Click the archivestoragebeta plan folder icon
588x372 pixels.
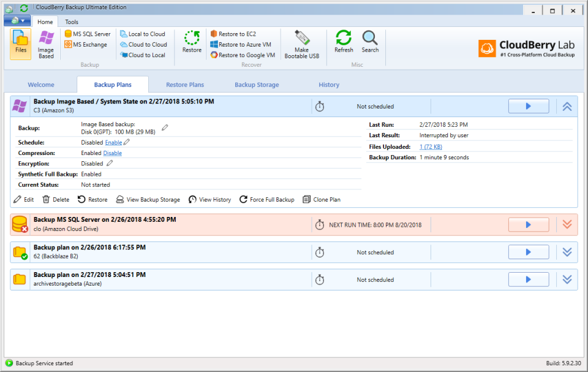(x=20, y=279)
